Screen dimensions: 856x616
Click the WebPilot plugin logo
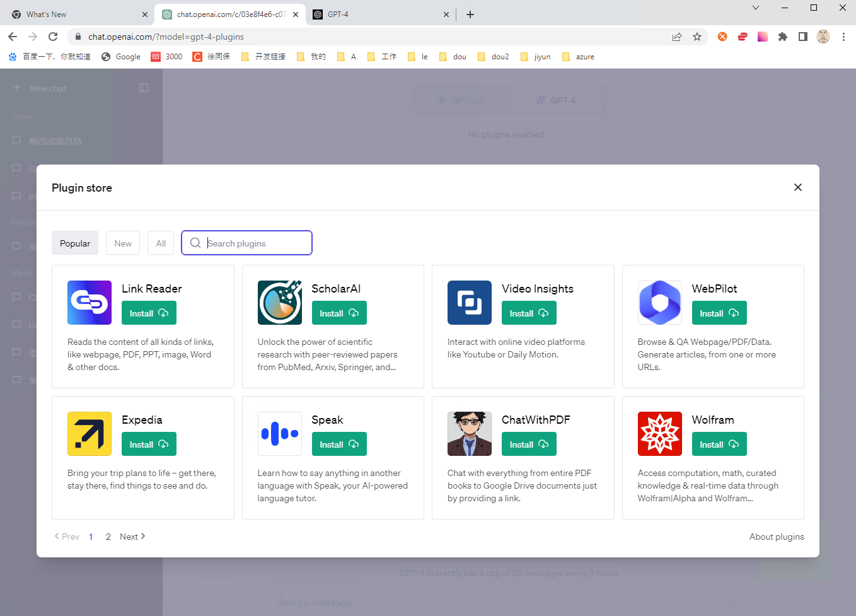(660, 303)
